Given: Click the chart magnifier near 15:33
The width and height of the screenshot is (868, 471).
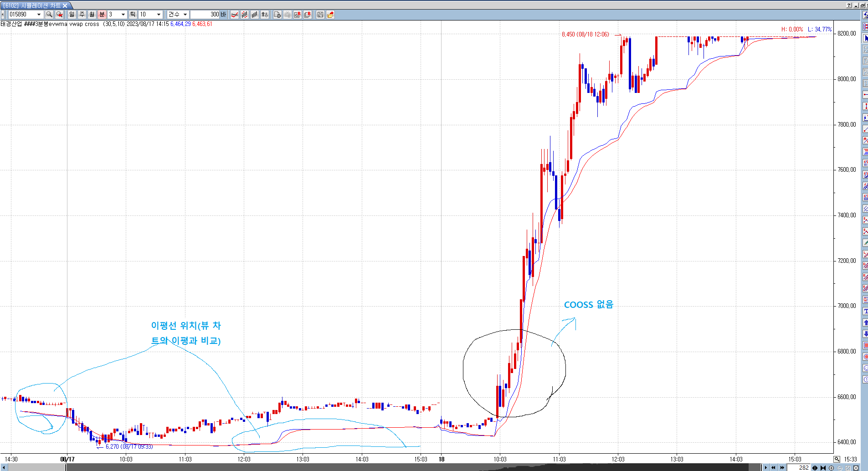Looking at the screenshot, I should [x=837, y=459].
